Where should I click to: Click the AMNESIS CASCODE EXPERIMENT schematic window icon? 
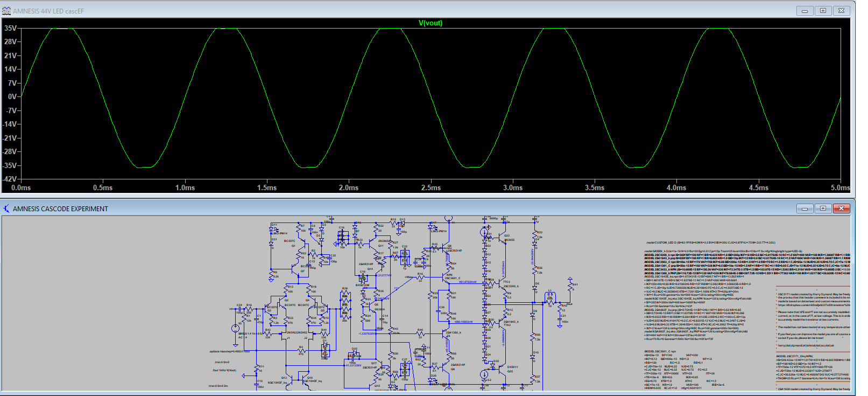(x=6, y=209)
